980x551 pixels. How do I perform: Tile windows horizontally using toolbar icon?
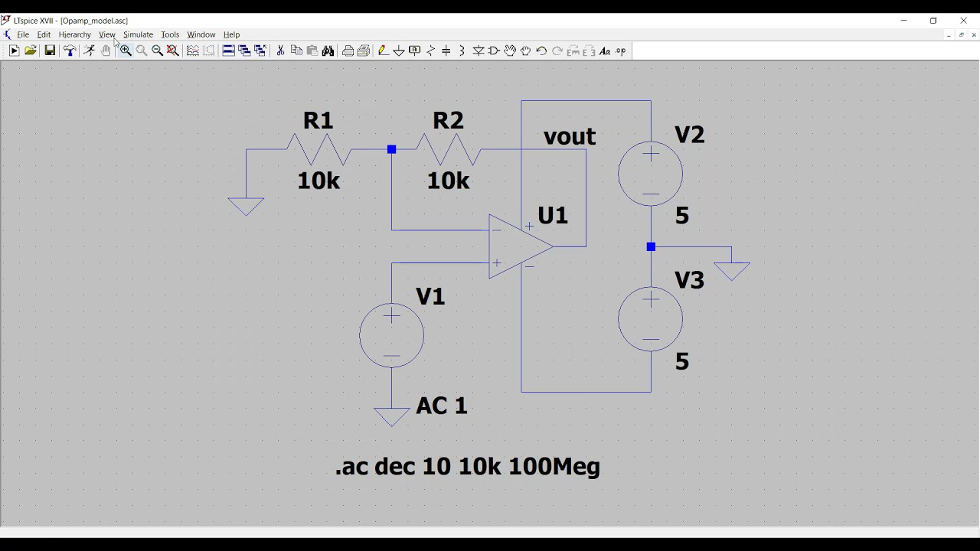228,51
